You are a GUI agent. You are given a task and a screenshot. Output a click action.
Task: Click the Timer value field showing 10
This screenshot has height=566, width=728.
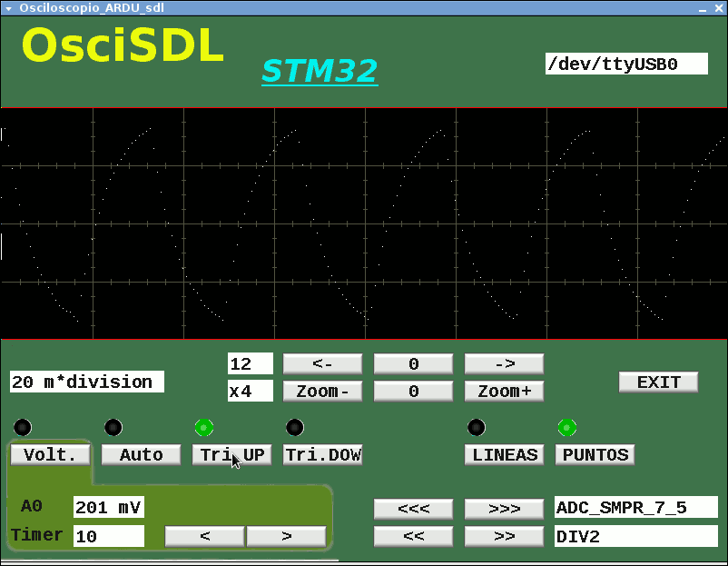pyautogui.click(x=109, y=536)
